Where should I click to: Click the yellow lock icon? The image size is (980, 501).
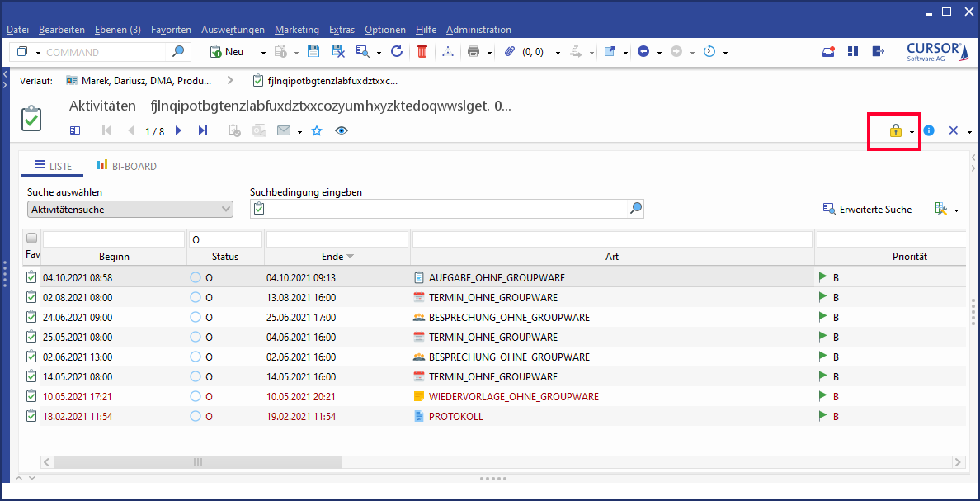tap(895, 131)
